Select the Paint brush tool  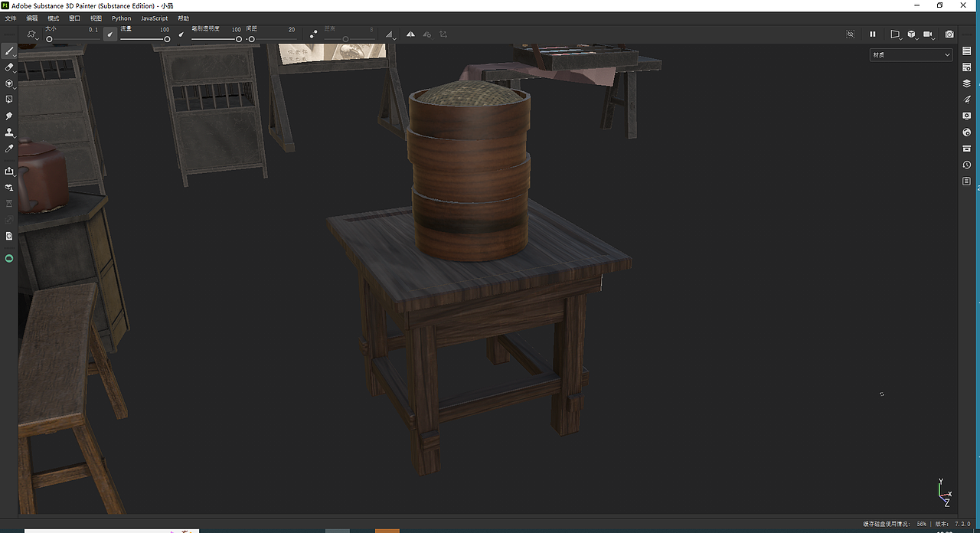9,51
